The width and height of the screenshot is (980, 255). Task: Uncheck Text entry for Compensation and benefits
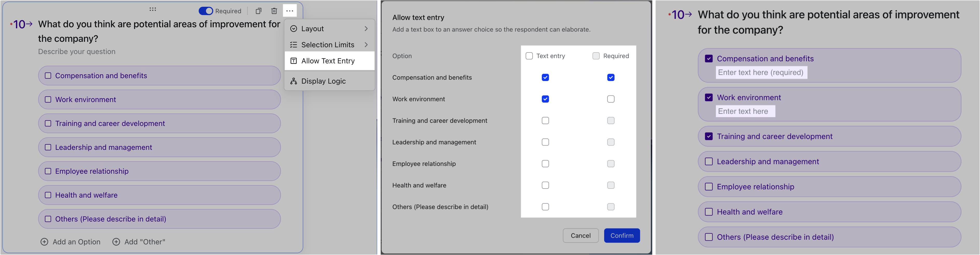pos(545,77)
